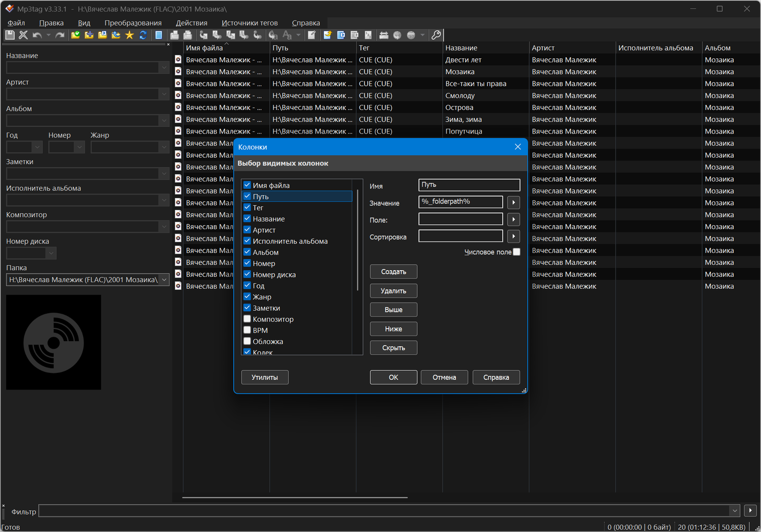Click the Имя text field
Viewport: 761px width, 532px height.
469,185
